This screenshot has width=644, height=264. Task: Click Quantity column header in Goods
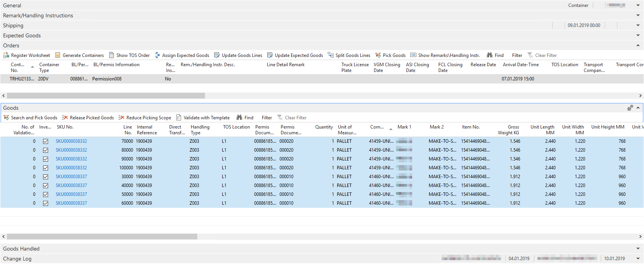324,127
